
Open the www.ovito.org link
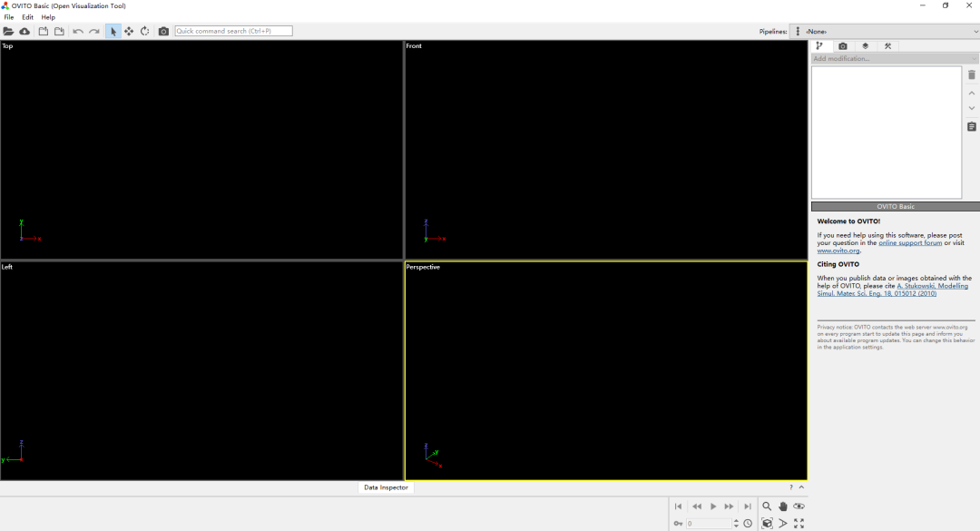coord(838,251)
